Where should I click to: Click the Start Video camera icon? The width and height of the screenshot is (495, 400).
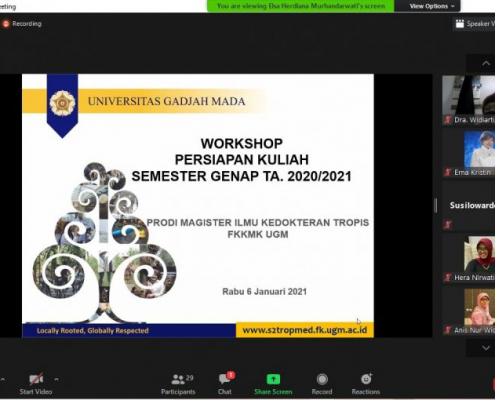point(36,379)
